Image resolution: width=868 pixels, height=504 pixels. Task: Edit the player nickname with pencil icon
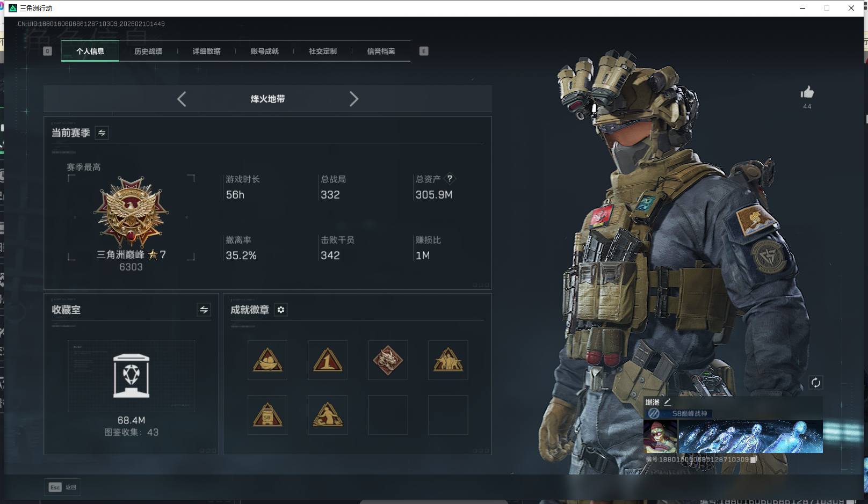point(668,401)
